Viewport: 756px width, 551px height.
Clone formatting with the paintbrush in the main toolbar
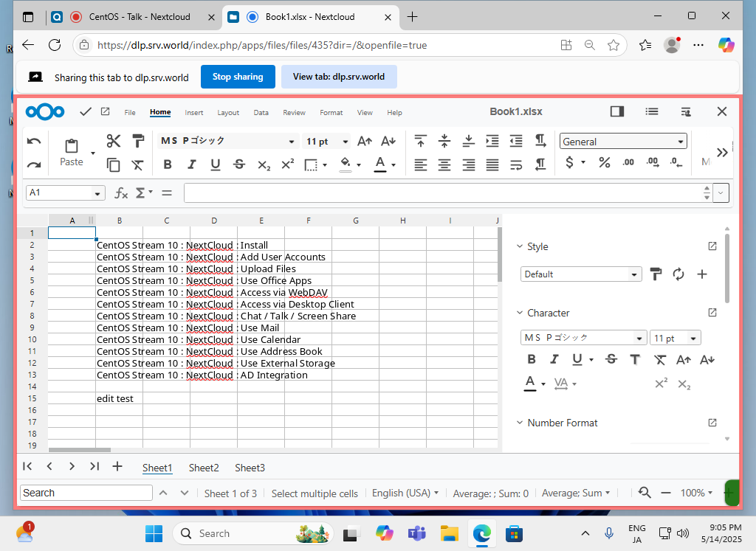138,141
